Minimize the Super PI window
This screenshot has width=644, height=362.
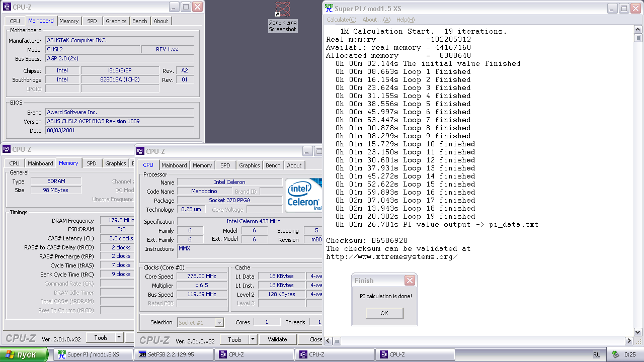tap(612, 8)
